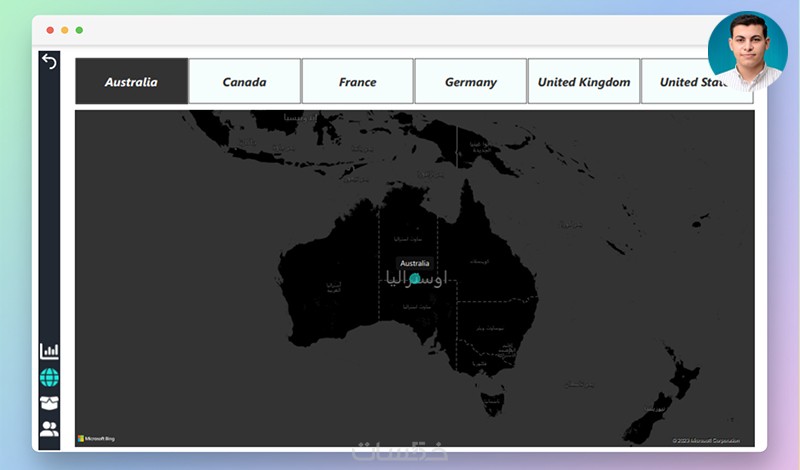This screenshot has width=800, height=470.
Task: Click the Microsoft Bing logo on the map
Action: [x=96, y=438]
